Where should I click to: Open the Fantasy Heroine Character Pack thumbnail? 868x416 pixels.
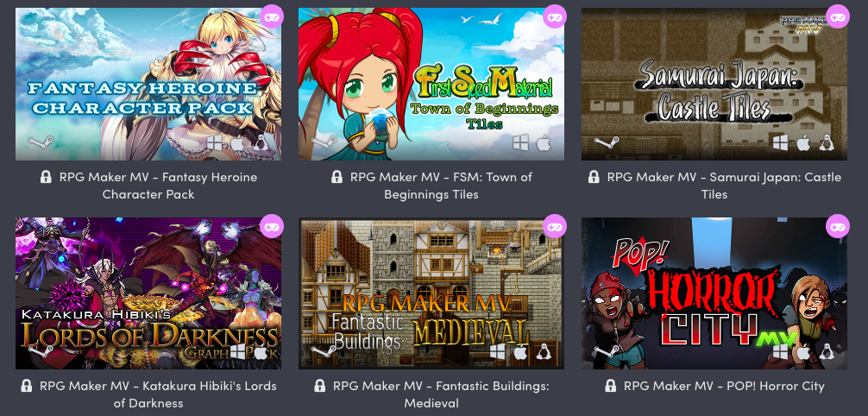point(148,85)
